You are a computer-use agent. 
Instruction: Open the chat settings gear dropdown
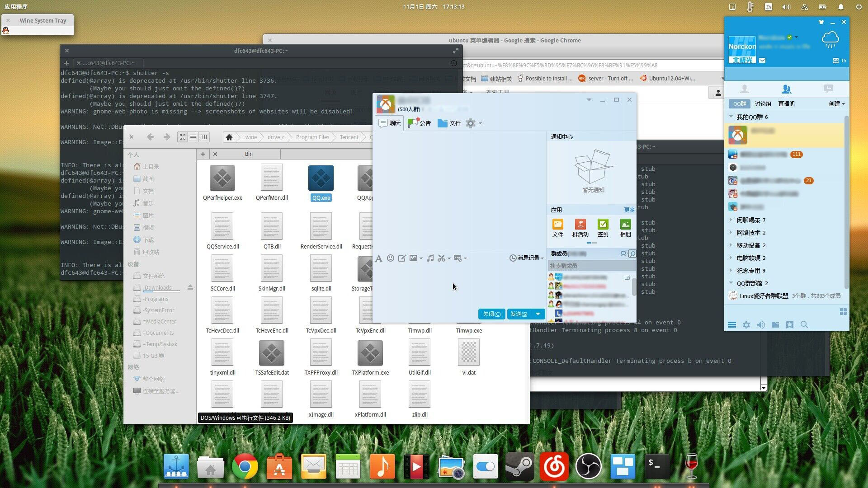pos(473,123)
